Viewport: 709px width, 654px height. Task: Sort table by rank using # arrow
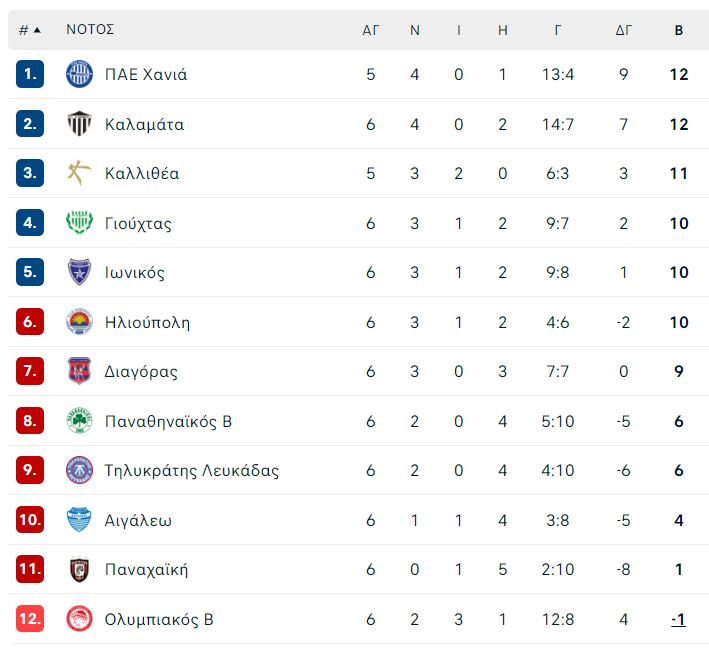click(x=30, y=30)
